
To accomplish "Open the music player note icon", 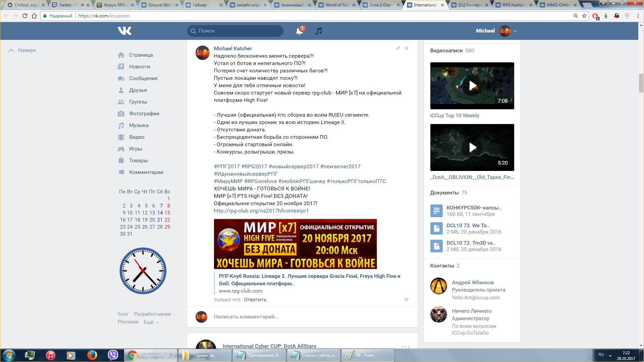I will (x=319, y=31).
